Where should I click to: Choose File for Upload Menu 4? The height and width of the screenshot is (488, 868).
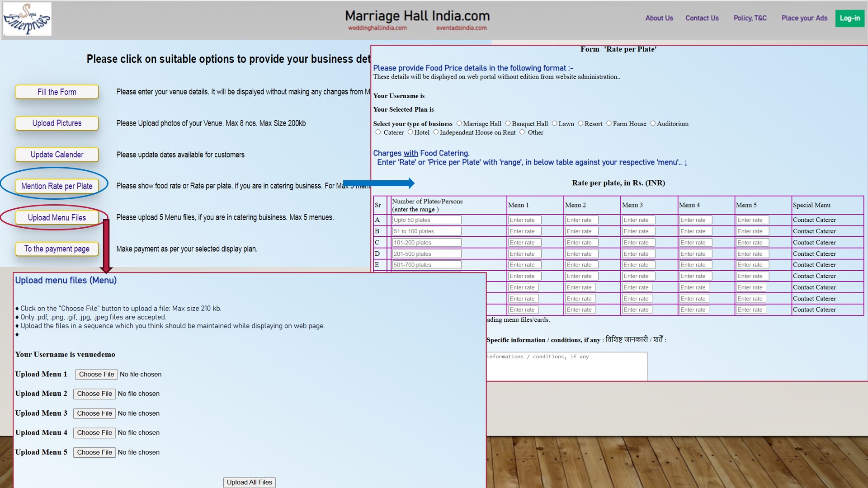point(94,433)
